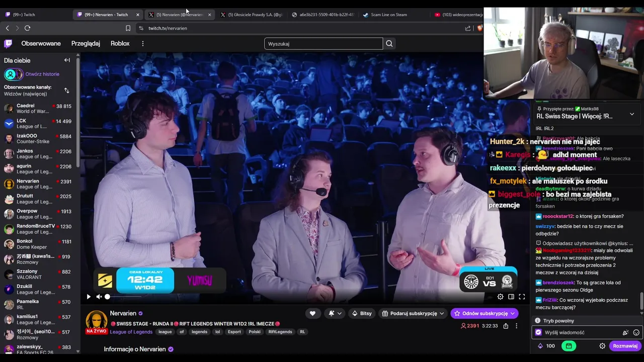Open Overpow channel in sidebar
This screenshot has width=644, height=362.
point(39,214)
